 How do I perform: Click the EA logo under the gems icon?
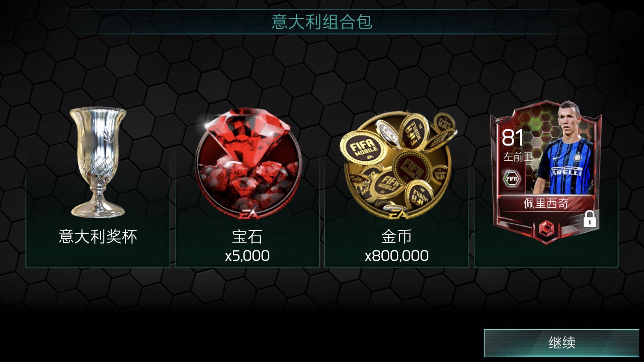click(249, 214)
